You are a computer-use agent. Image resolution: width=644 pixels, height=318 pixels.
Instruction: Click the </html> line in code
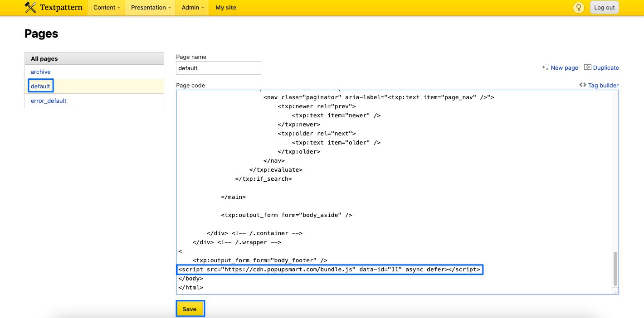pos(191,288)
